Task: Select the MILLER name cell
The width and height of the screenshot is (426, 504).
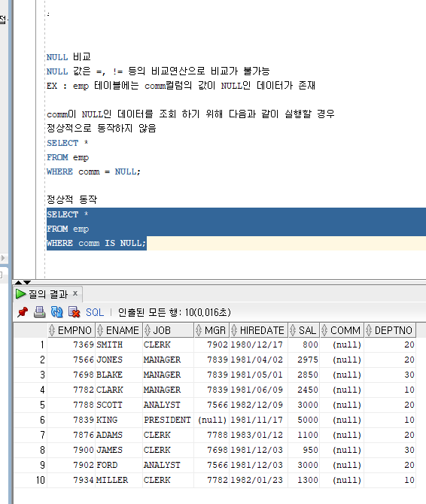Action: point(119,480)
